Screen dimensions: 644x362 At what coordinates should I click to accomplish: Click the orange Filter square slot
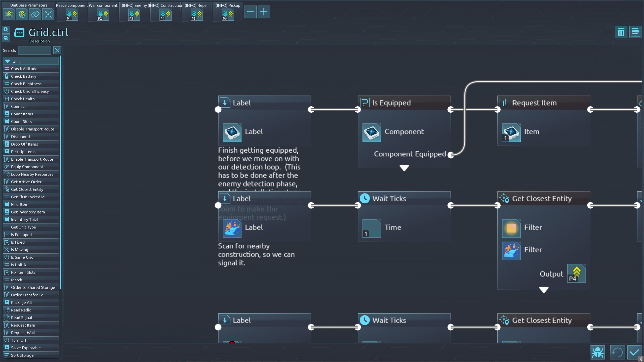point(511,228)
